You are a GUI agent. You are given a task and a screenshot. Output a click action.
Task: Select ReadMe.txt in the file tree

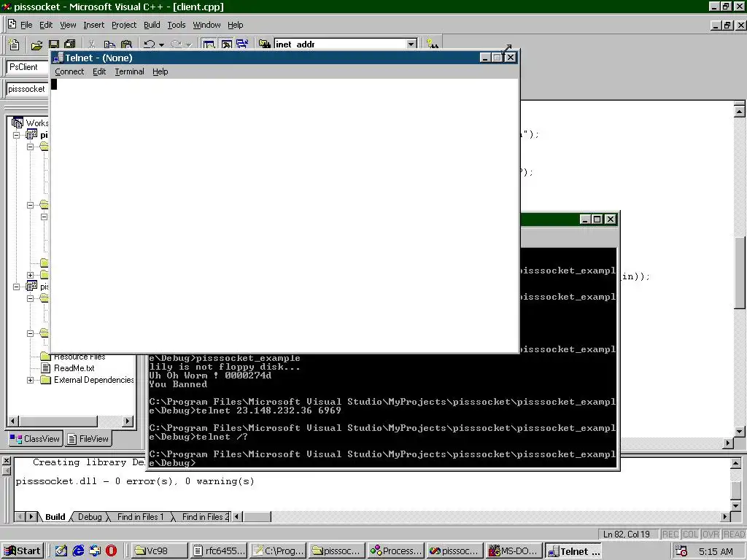point(74,368)
